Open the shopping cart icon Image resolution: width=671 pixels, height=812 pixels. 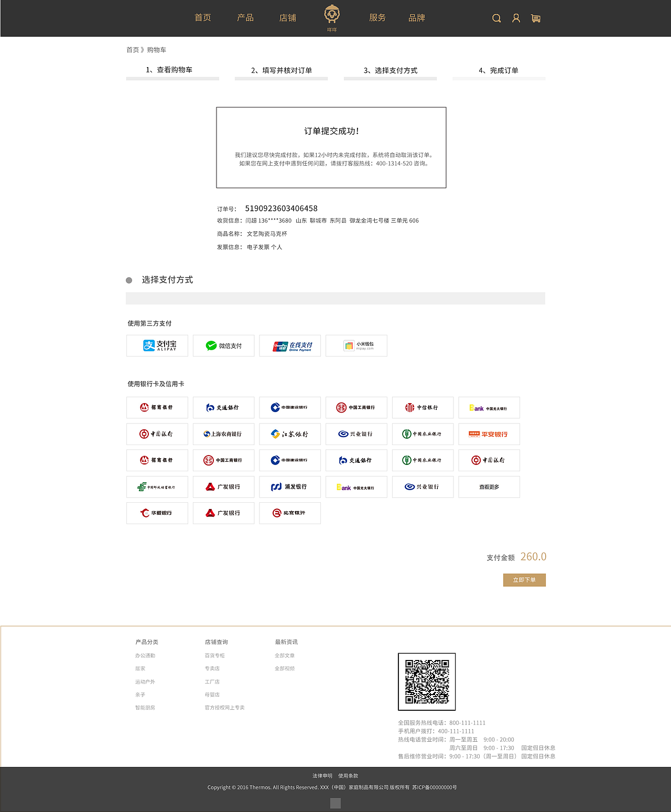point(536,18)
